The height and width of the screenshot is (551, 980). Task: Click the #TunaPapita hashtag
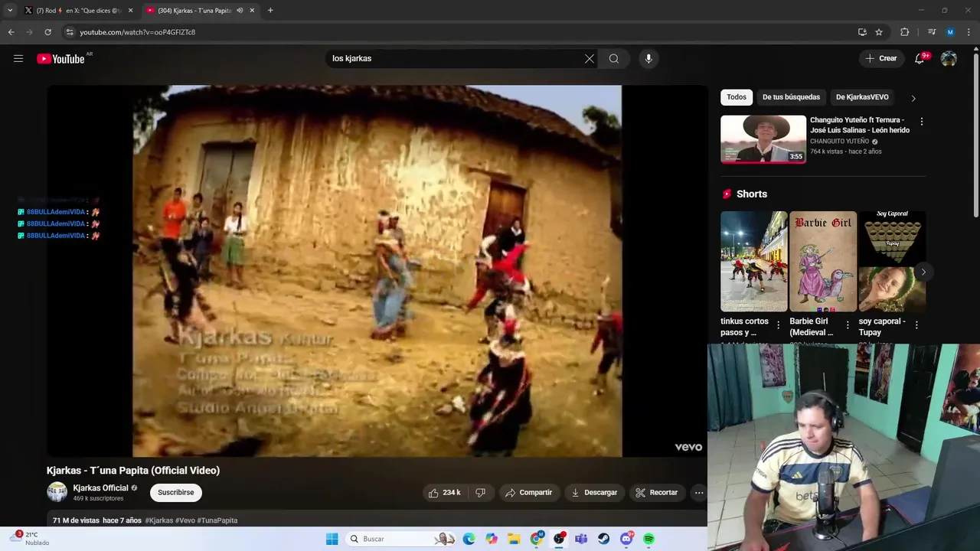217,520
